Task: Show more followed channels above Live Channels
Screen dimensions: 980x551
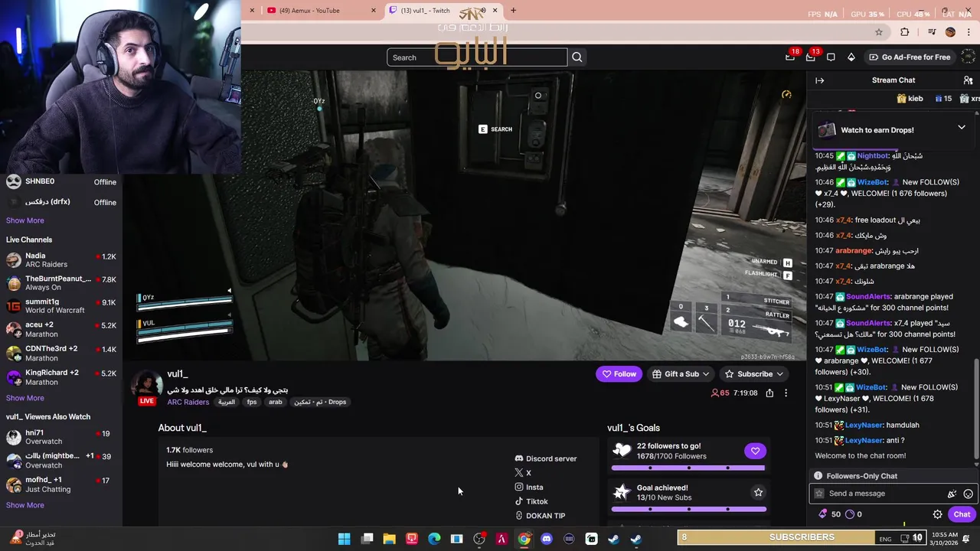Action: pos(24,220)
